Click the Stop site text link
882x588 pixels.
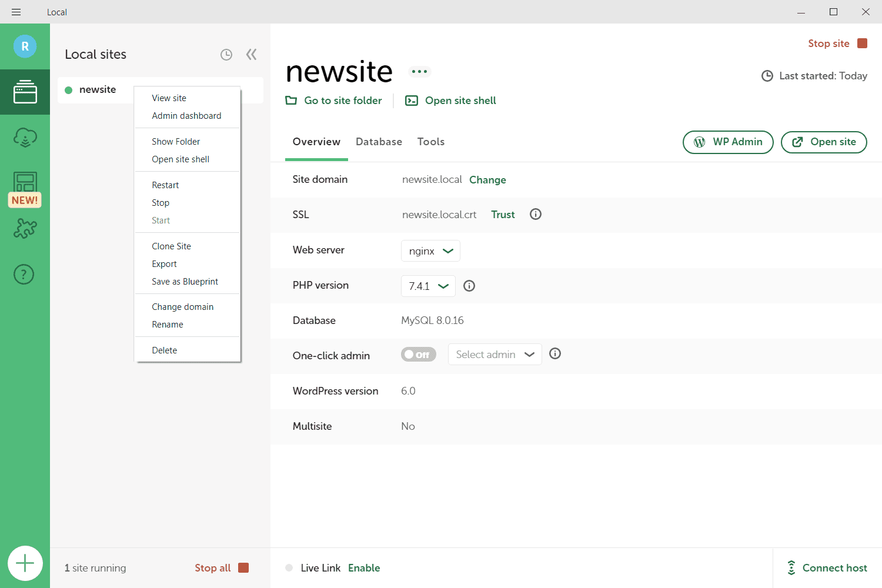(x=828, y=44)
